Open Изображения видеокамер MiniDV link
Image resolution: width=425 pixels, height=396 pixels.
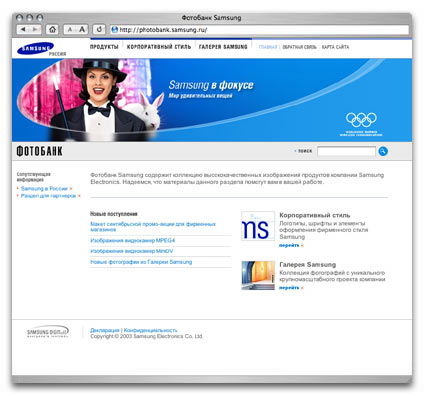click(132, 251)
